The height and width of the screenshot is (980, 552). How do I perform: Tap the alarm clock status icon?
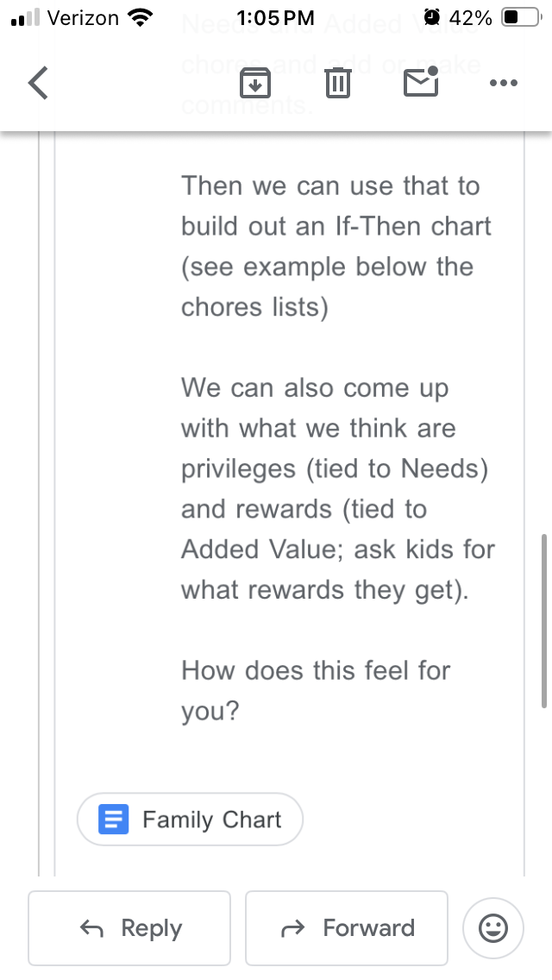pyautogui.click(x=432, y=17)
